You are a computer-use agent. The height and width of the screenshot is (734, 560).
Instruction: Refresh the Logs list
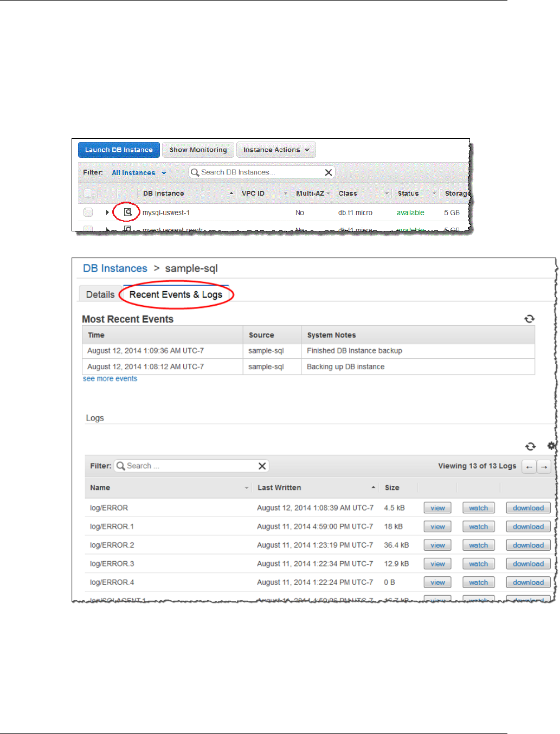pos(530,446)
